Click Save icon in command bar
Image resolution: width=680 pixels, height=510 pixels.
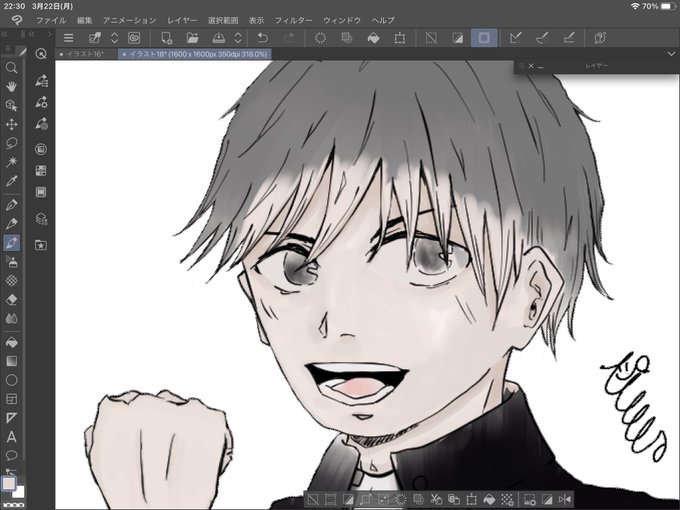219,38
